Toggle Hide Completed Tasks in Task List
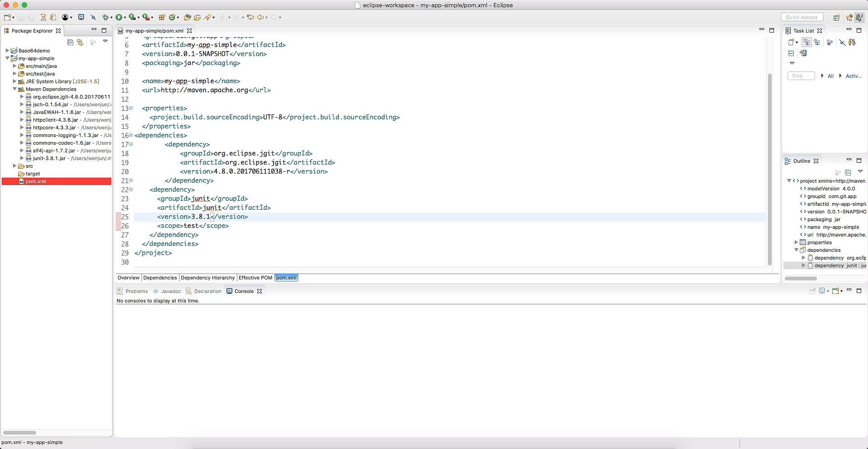 [x=842, y=42]
